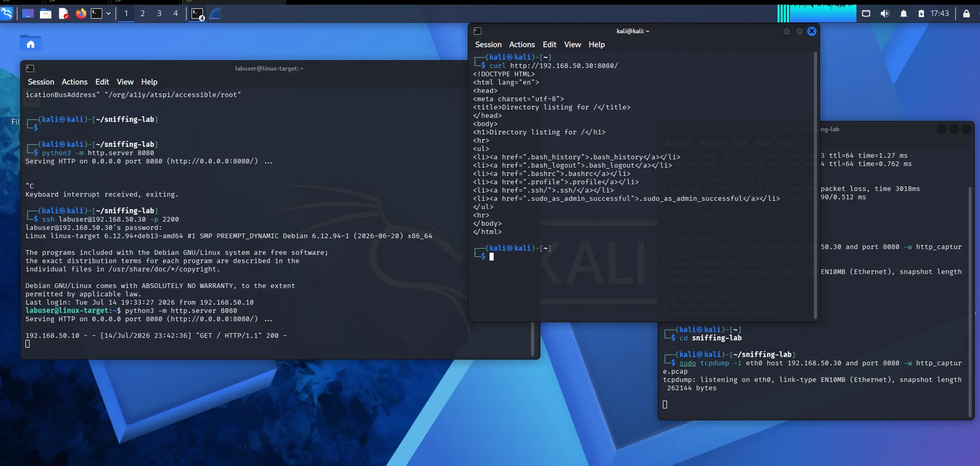Viewport: 980px width, 466px height.
Task: Click the <title>Directory listing for / line
Action: [552, 107]
